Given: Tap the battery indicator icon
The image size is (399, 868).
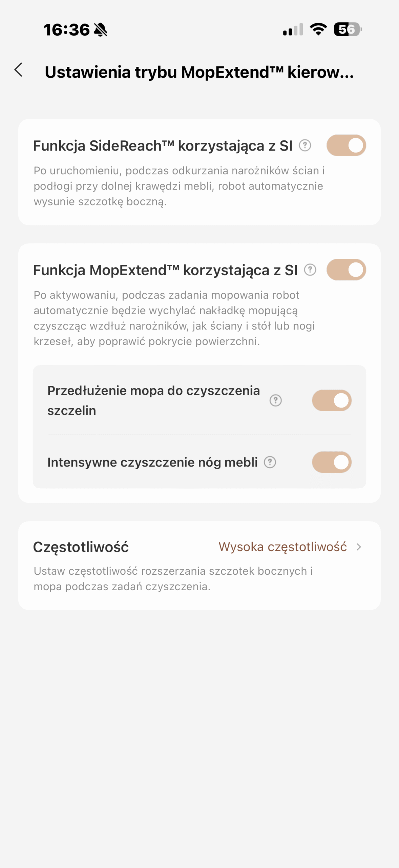Looking at the screenshot, I should pyautogui.click(x=348, y=29).
